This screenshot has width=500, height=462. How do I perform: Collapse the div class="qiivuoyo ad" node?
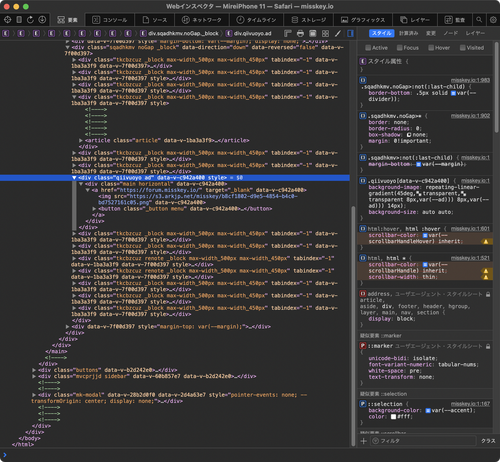click(74, 178)
